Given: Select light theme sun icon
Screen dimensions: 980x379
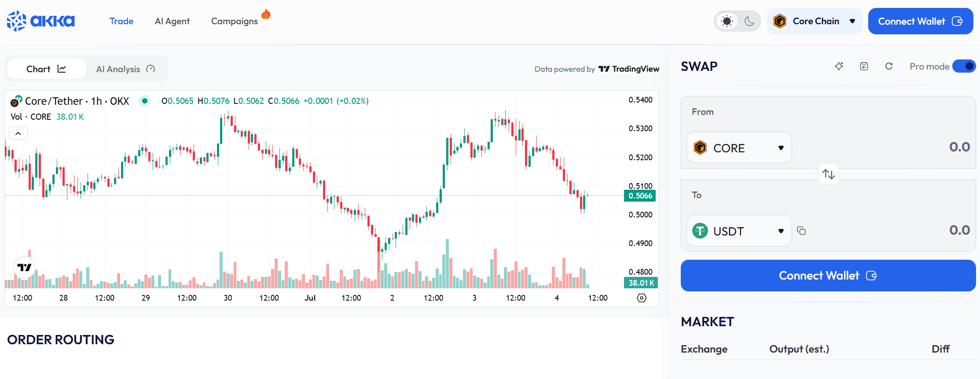Looking at the screenshot, I should click(727, 21).
